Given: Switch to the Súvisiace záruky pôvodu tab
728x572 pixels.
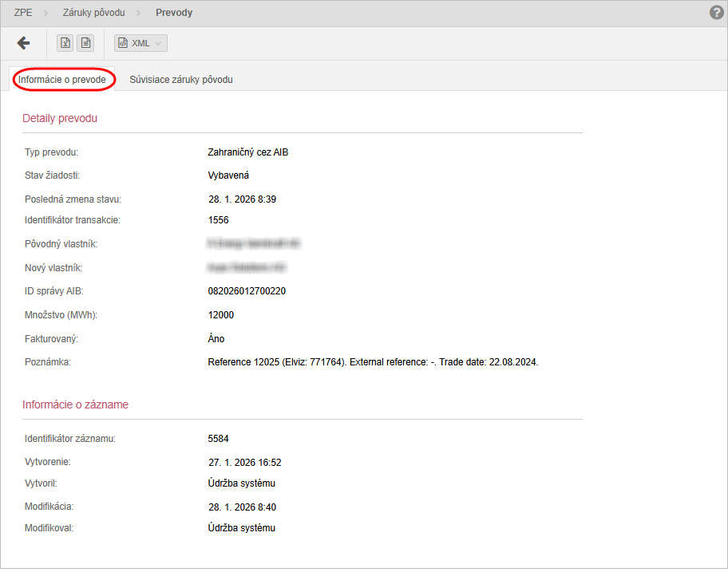Looking at the screenshot, I should click(181, 80).
